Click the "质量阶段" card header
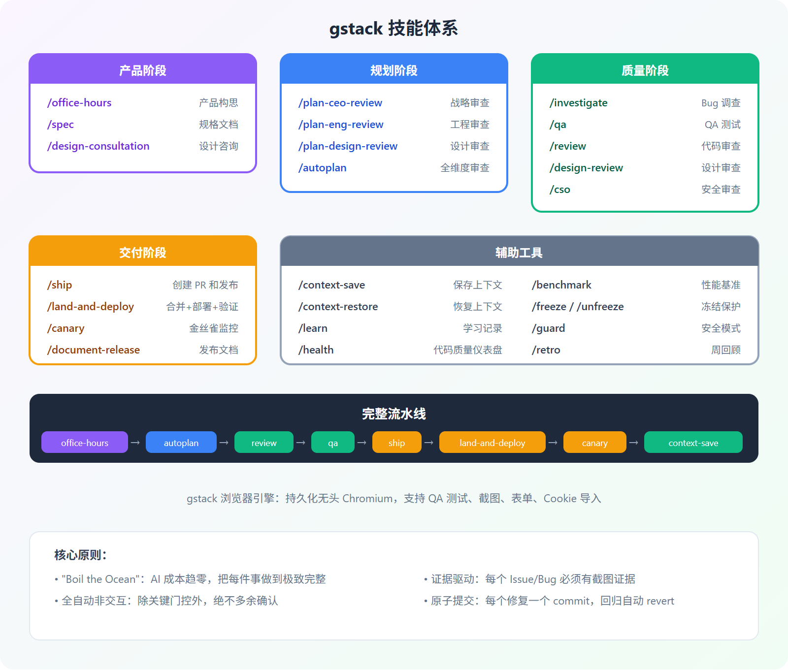 [x=645, y=69]
